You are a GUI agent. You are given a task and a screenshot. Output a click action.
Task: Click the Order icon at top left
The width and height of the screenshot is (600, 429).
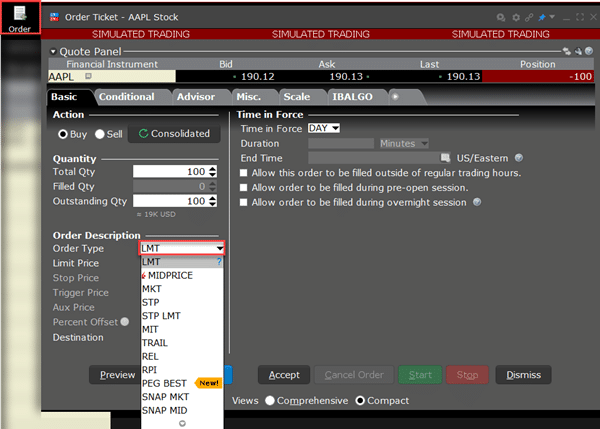[x=20, y=19]
